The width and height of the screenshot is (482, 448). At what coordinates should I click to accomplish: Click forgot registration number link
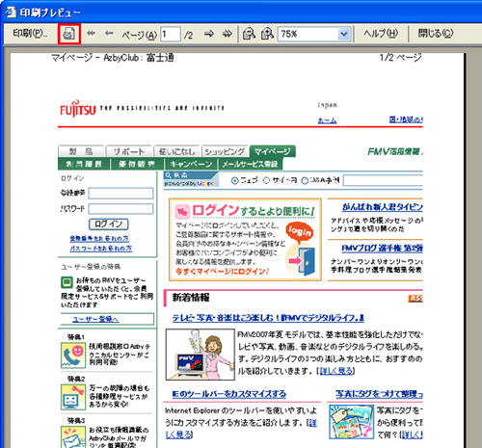point(99,239)
